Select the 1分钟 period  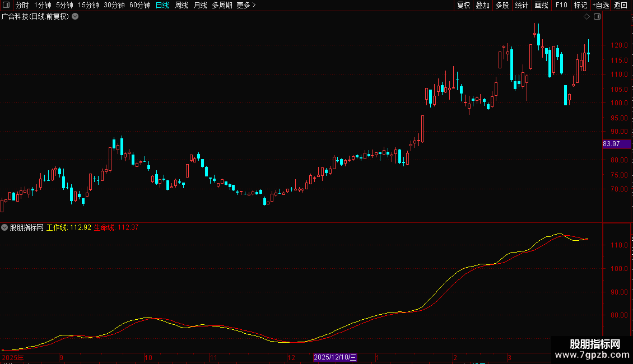[x=43, y=5]
